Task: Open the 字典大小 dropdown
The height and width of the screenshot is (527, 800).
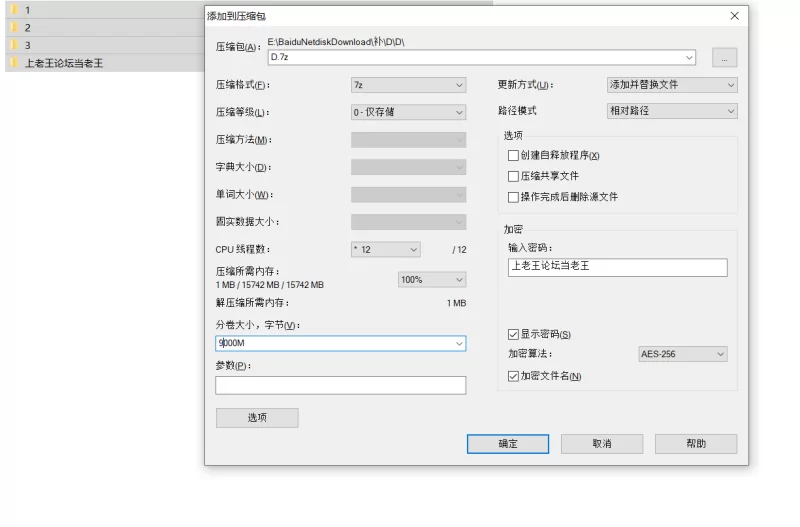Action: point(408,167)
